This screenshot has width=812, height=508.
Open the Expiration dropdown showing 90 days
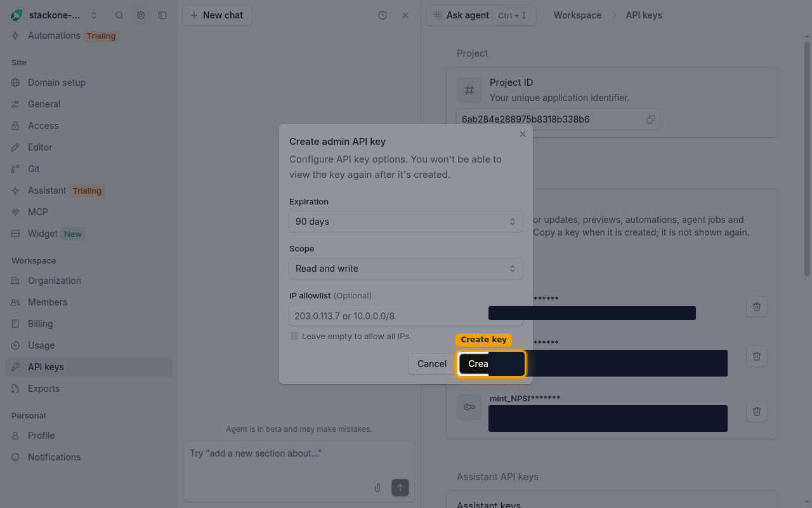coord(406,222)
